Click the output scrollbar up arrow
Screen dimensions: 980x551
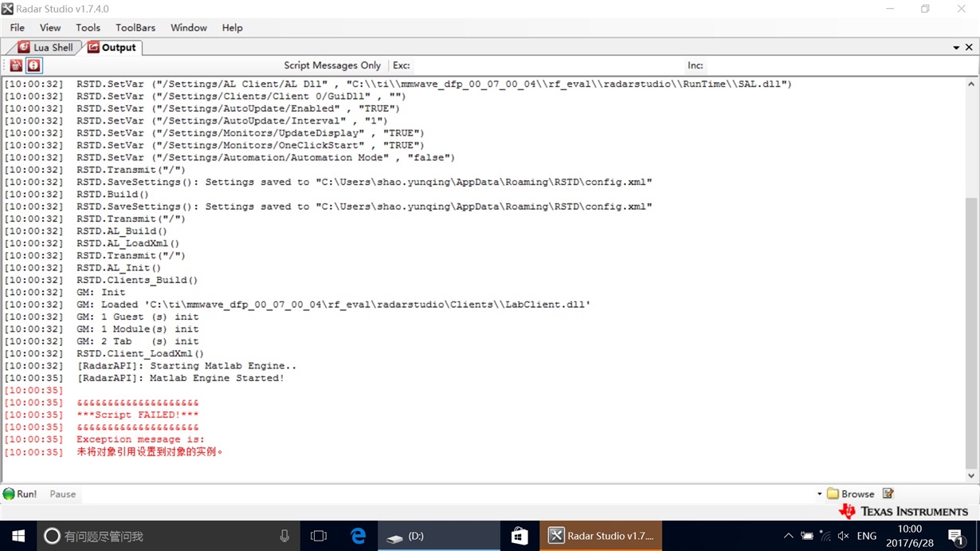pyautogui.click(x=970, y=84)
